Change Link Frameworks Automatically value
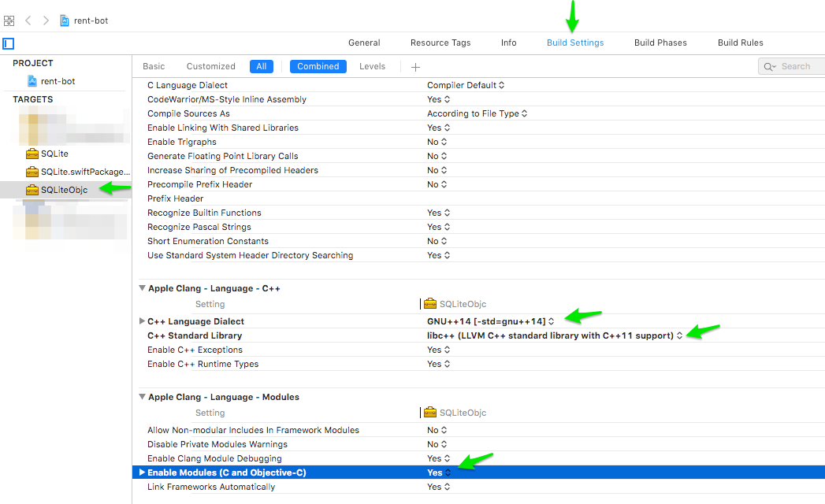This screenshot has height=504, width=825. point(438,487)
